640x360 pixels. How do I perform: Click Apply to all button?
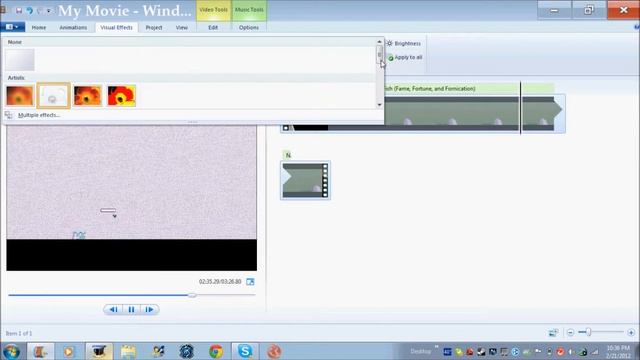tap(404, 58)
